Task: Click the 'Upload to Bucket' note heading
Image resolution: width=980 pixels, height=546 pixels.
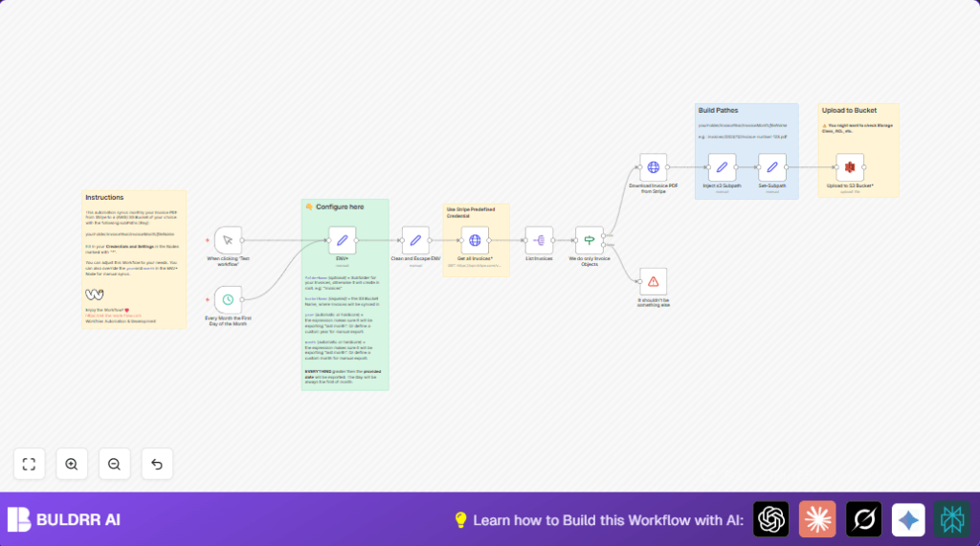Action: click(849, 110)
